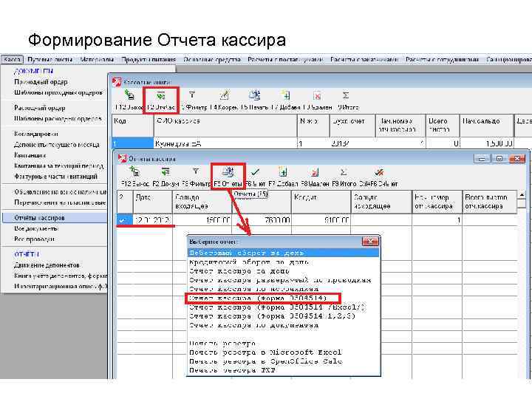Close the Выберите отчет dialog
Image resolution: width=532 pixels, height=399 pixels.
(x=370, y=242)
